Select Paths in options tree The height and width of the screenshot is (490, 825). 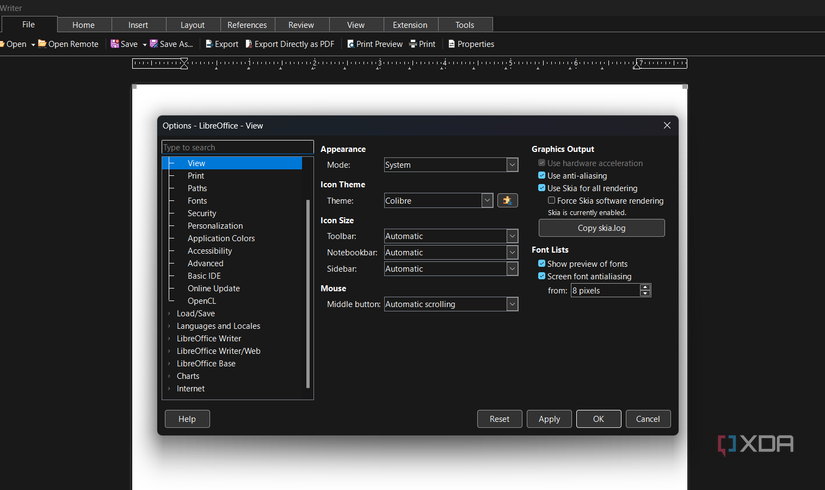click(x=197, y=188)
